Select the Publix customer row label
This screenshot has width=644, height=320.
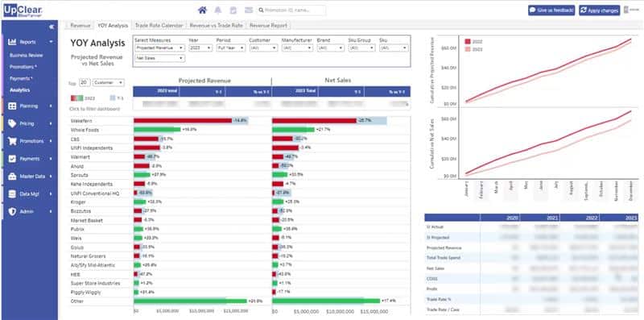(77, 229)
